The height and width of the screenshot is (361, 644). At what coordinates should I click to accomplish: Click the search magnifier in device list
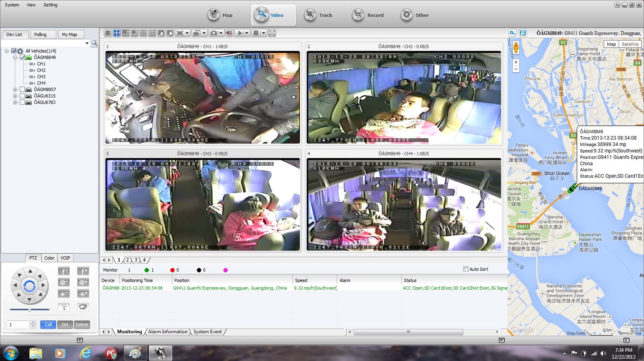pos(95,43)
